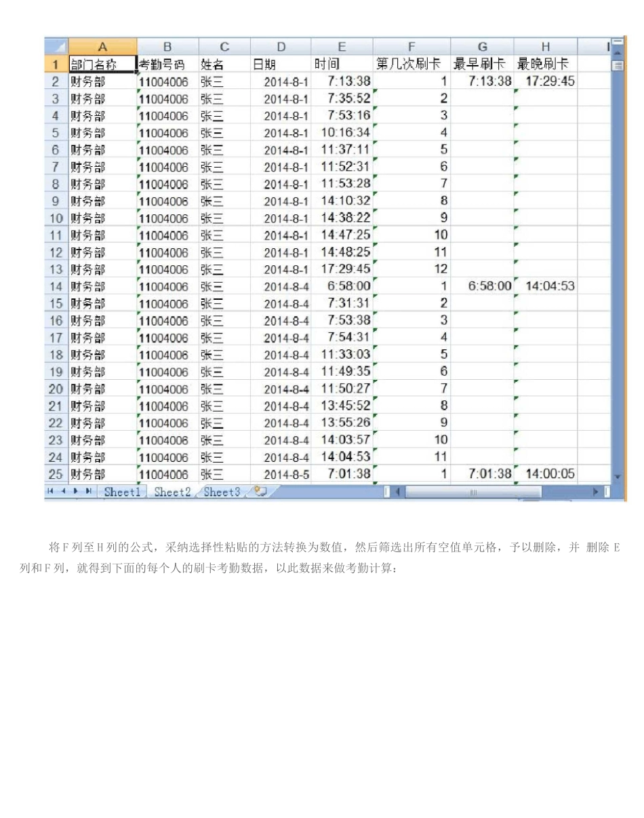Click the swipe count 11 cell in row 24
644x818 pixels.
[x=411, y=456]
